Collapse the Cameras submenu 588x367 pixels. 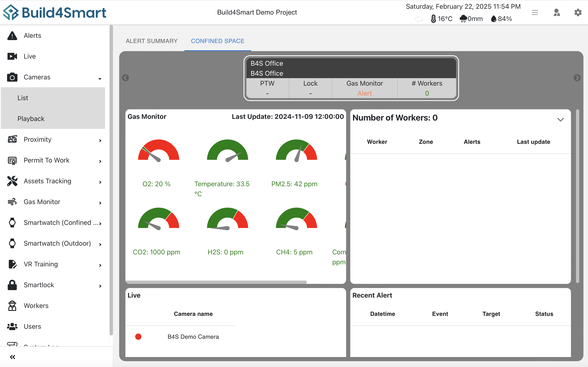(100, 79)
